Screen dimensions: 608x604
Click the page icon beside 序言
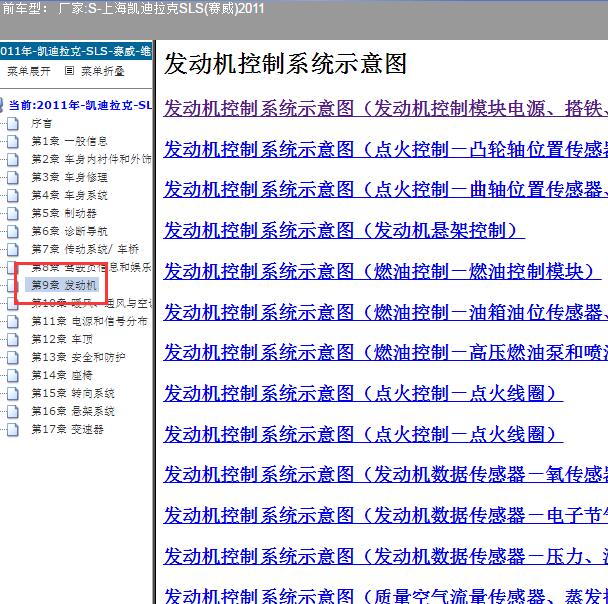(13, 124)
